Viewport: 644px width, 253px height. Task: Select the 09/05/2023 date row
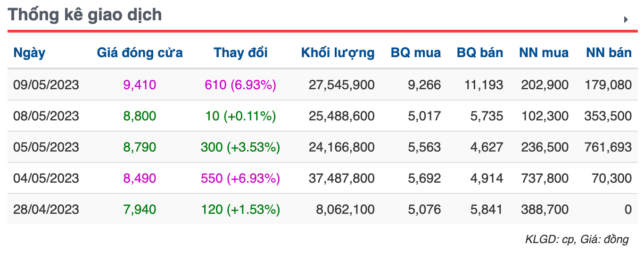322,85
